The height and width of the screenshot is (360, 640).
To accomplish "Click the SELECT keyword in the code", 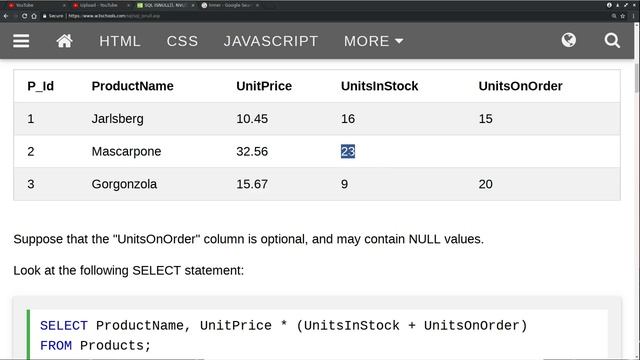I will (x=64, y=326).
